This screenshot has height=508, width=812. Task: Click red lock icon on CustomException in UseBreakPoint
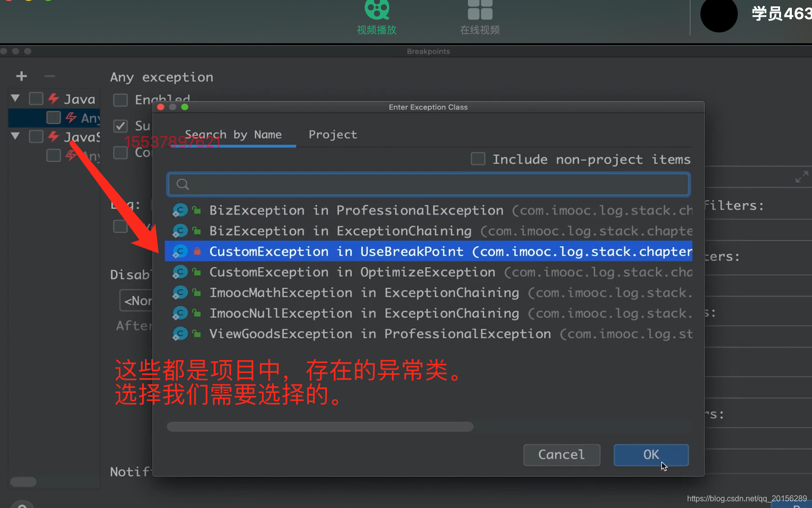pos(197,251)
